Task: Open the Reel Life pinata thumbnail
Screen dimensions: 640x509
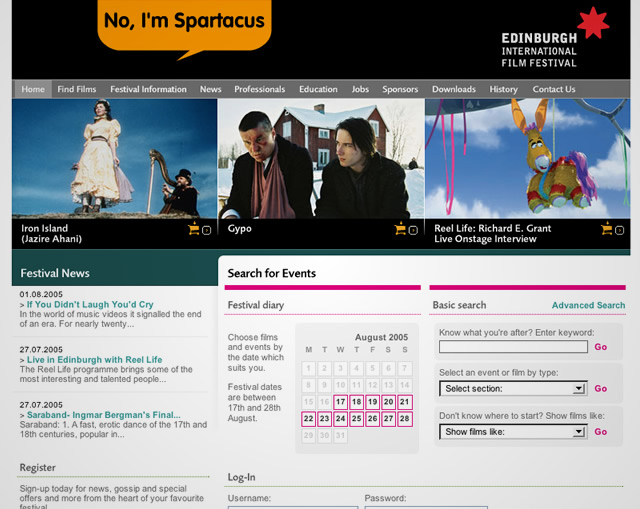Action: tap(528, 158)
